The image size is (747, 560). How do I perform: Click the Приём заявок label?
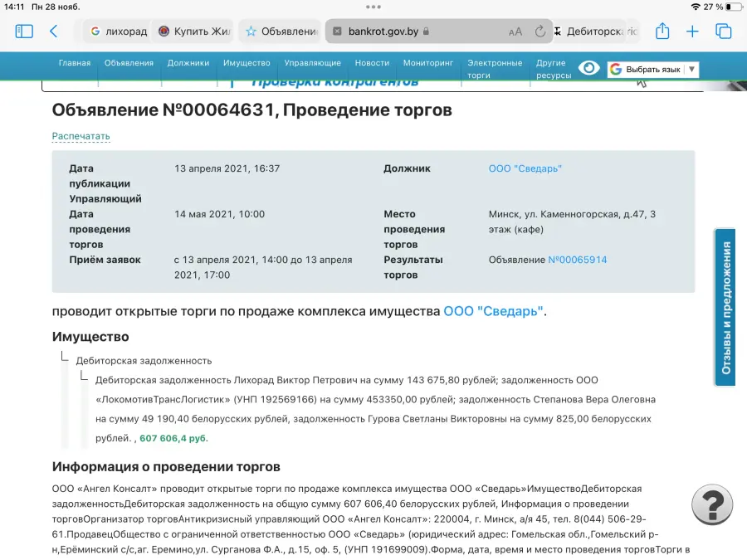(x=105, y=260)
